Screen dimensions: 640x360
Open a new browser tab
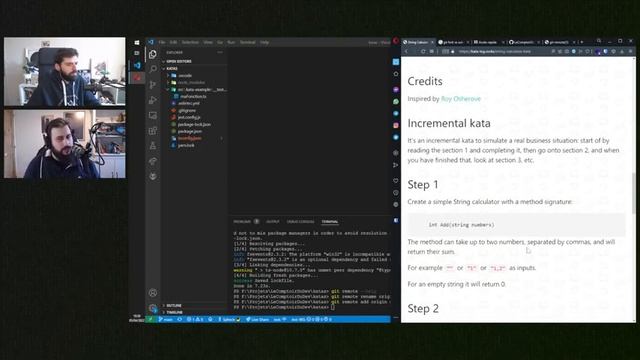click(x=582, y=42)
